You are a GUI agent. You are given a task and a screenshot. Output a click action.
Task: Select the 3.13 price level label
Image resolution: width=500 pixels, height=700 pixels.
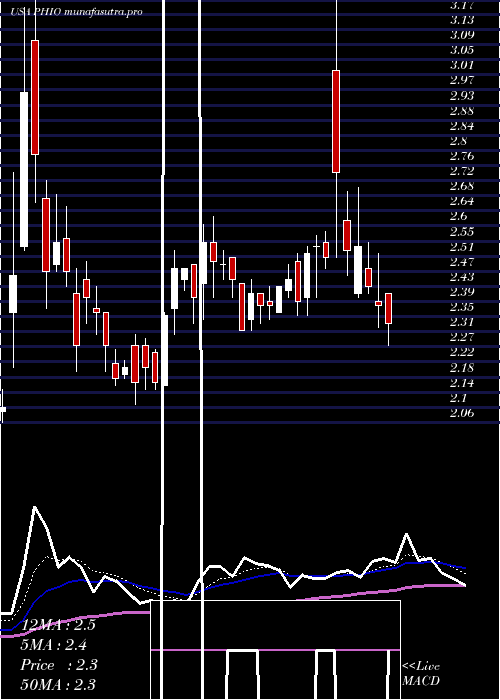[462, 20]
